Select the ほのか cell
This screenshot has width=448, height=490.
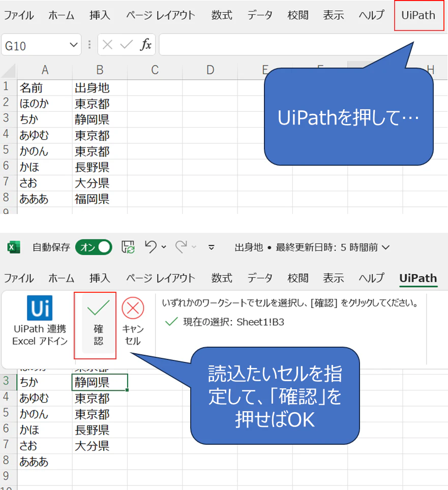45,103
